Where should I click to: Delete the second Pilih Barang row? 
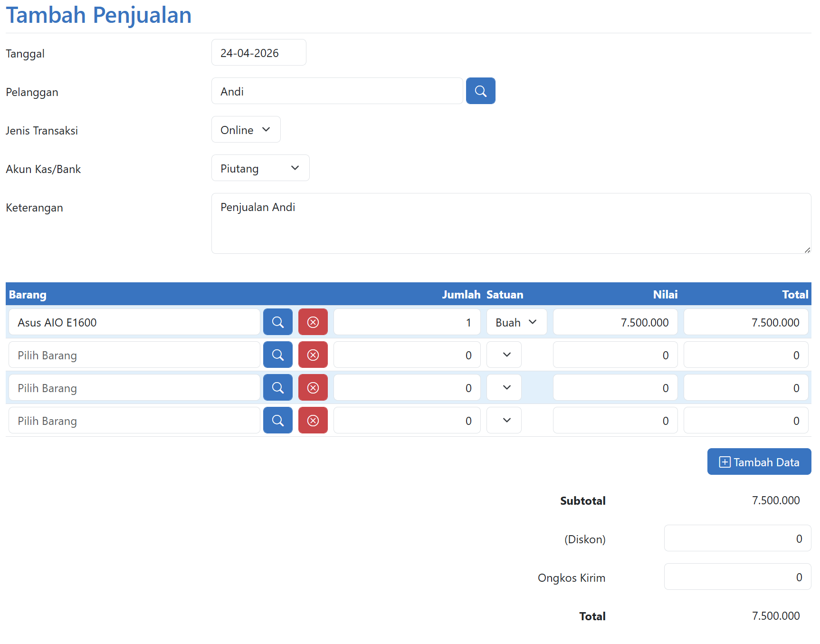pyautogui.click(x=313, y=355)
